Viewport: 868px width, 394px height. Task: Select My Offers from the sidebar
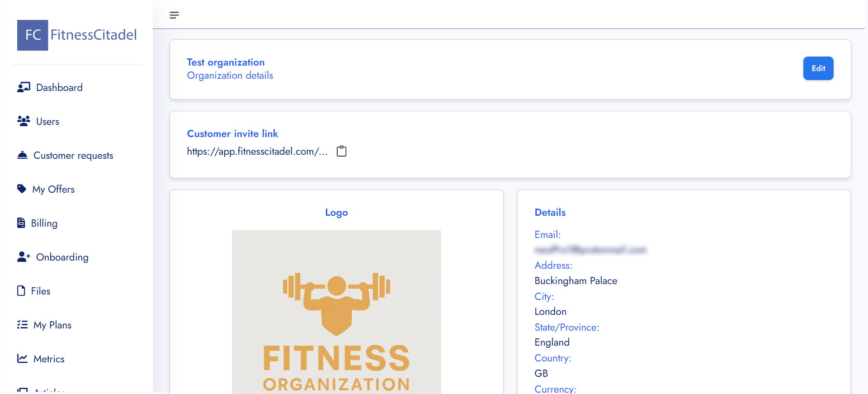pyautogui.click(x=53, y=190)
